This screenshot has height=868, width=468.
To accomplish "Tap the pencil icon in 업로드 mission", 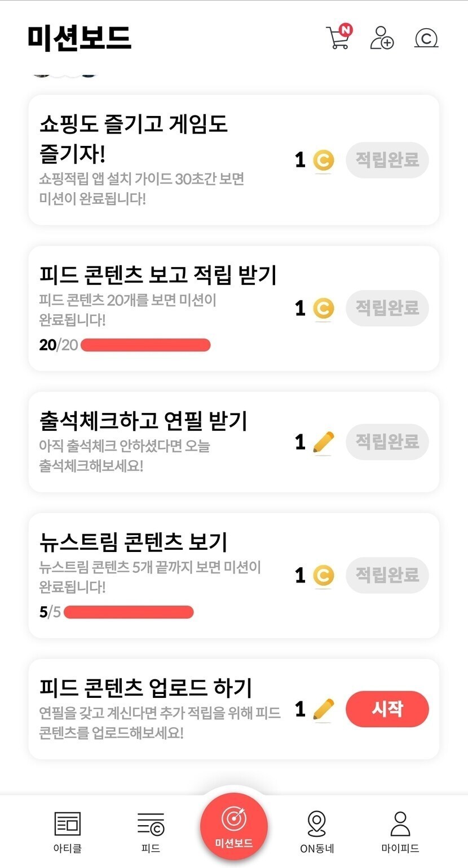I will [323, 709].
